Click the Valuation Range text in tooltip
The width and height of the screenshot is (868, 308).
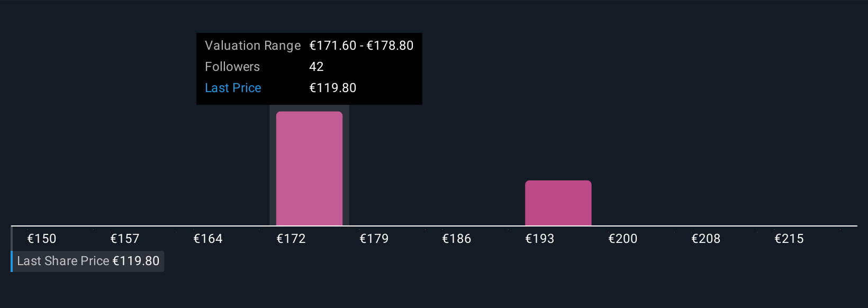pyautogui.click(x=253, y=46)
